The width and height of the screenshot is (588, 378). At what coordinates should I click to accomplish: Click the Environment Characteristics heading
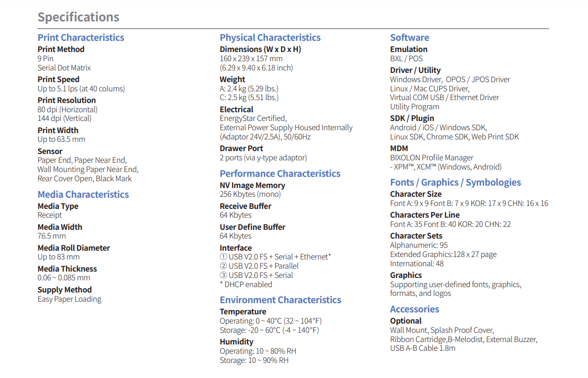click(x=280, y=300)
